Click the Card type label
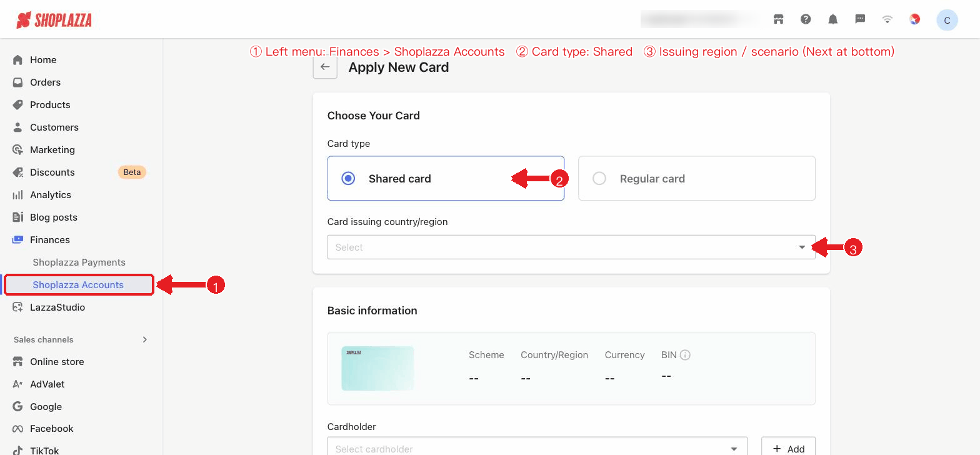The height and width of the screenshot is (455, 980). pos(349,144)
